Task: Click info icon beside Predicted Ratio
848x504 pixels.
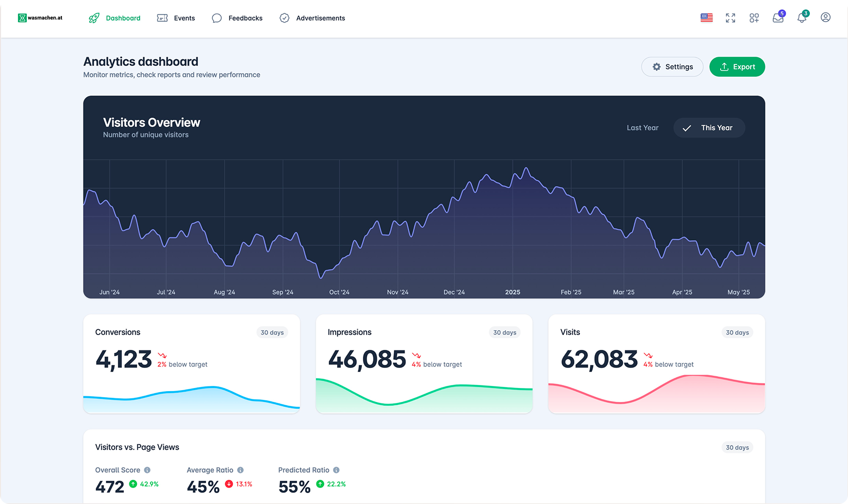Action: 336,470
